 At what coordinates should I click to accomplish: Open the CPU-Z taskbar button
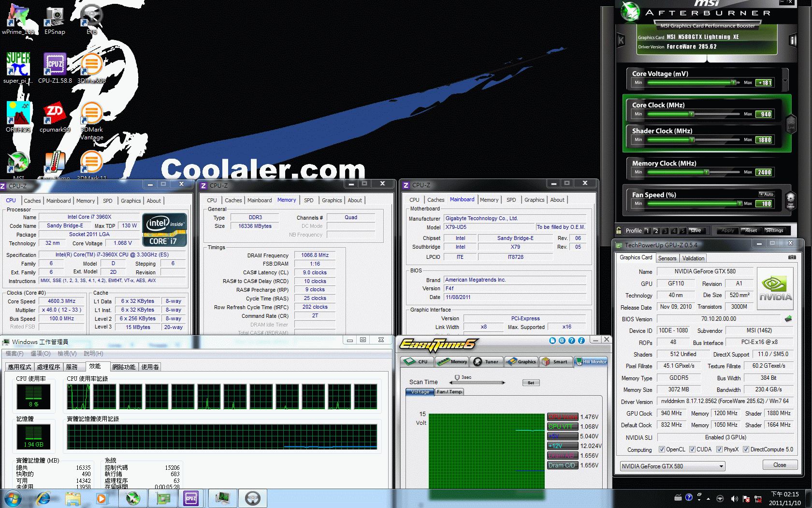[x=191, y=498]
